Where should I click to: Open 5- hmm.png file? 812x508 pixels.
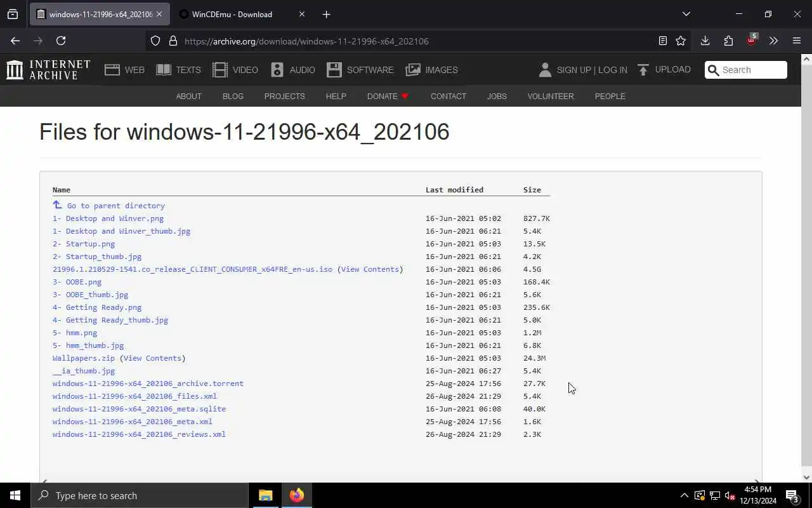click(x=75, y=333)
